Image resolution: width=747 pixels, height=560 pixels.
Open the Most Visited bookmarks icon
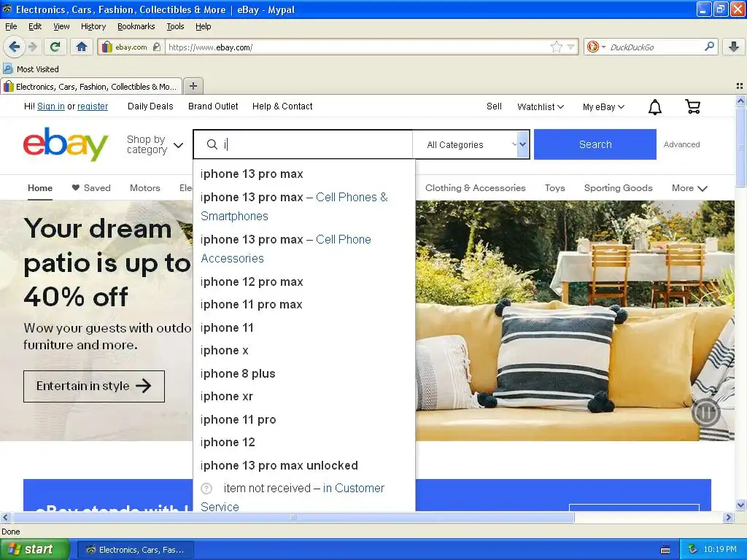coord(8,69)
